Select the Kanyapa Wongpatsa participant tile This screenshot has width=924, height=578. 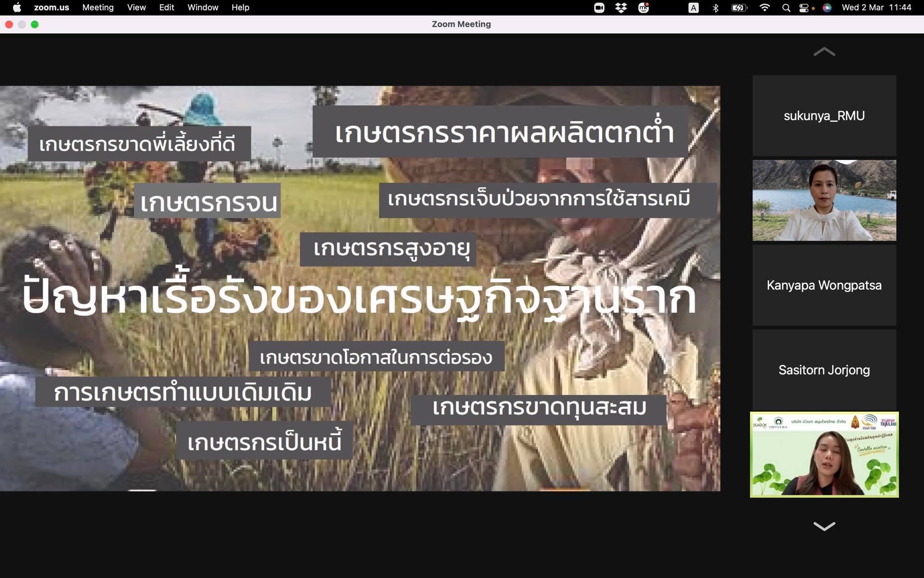(x=824, y=285)
